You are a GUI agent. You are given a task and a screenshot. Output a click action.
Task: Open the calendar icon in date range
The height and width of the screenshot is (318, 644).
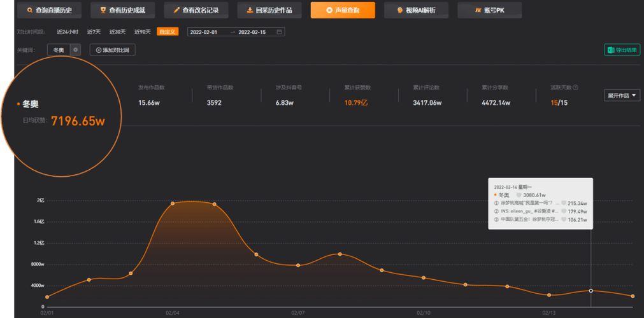pos(280,32)
